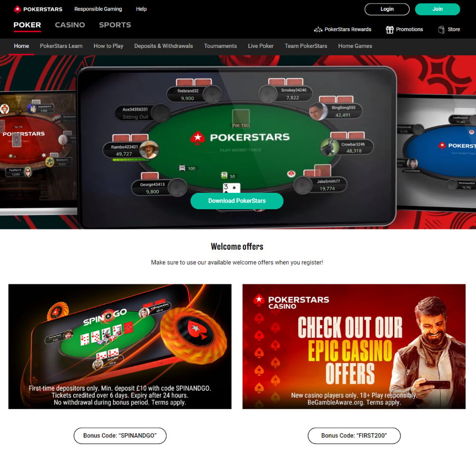Click the Spin & Go offer banner
Screen dimensions: 476x451
(120, 346)
